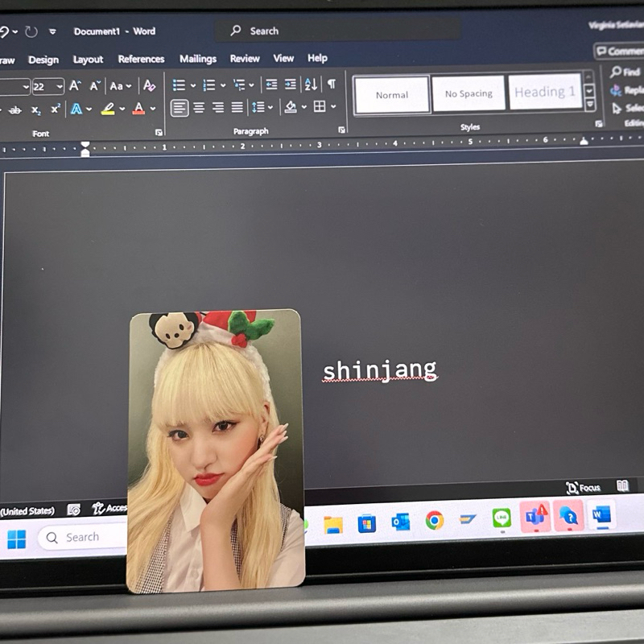Viewport: 644px width, 644px height.
Task: Open Focus mode in status bar
Action: pos(584,487)
